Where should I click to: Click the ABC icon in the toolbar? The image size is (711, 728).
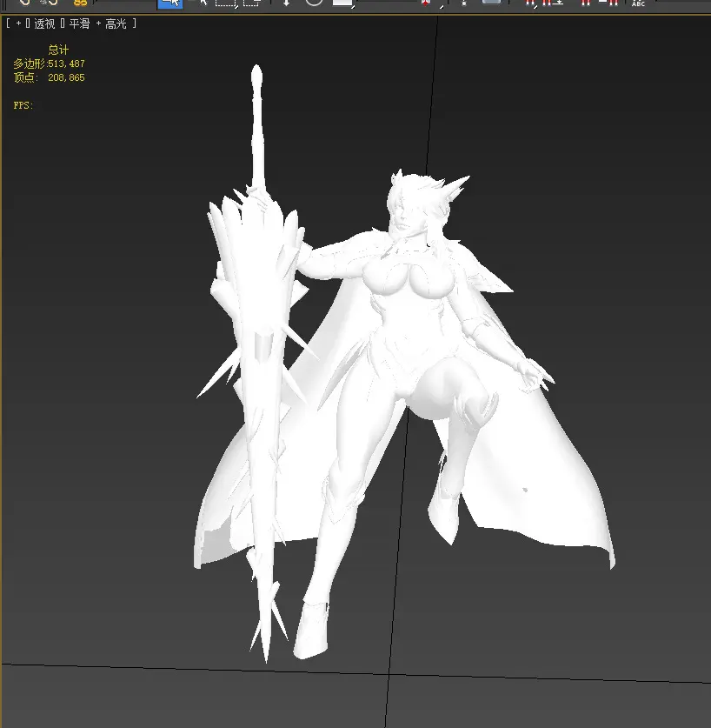638,3
